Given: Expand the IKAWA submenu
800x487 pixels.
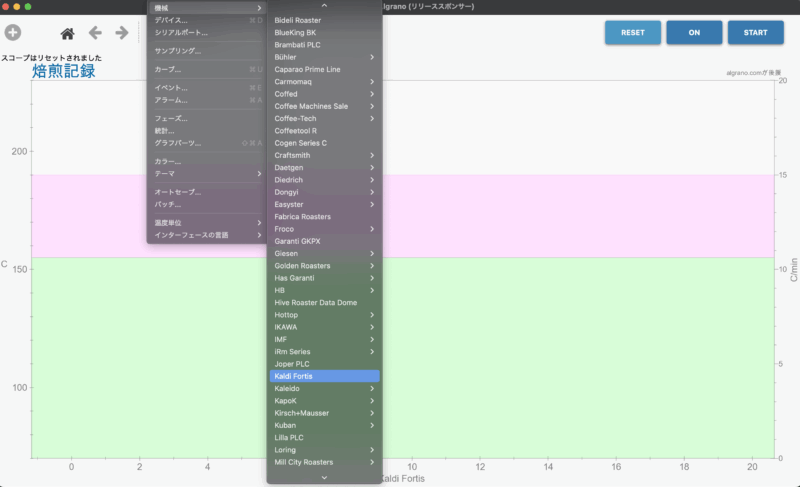Looking at the screenshot, I should 324,327.
